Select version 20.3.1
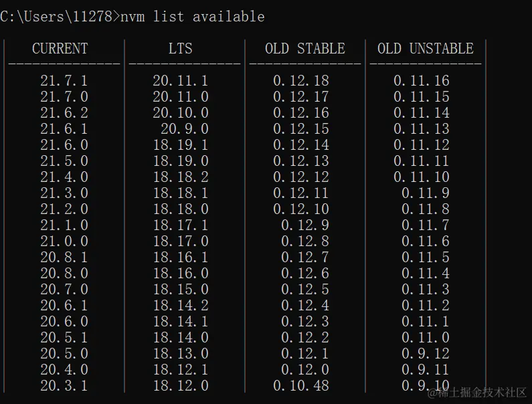Image resolution: width=532 pixels, height=404 pixels. (x=64, y=386)
